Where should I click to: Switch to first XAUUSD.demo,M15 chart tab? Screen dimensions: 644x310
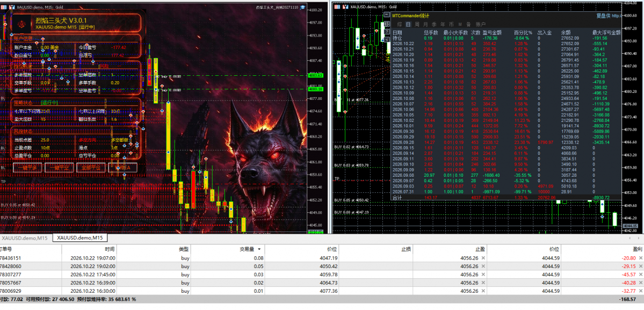pos(25,237)
